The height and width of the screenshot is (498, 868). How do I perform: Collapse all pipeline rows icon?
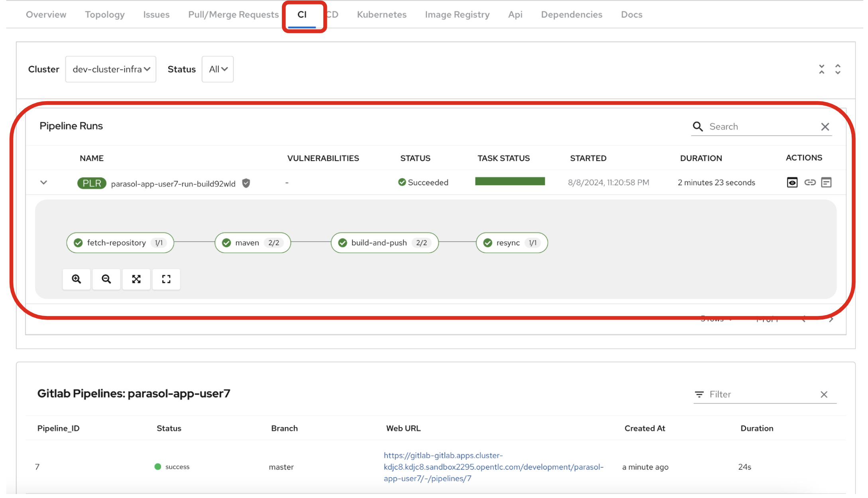click(821, 69)
